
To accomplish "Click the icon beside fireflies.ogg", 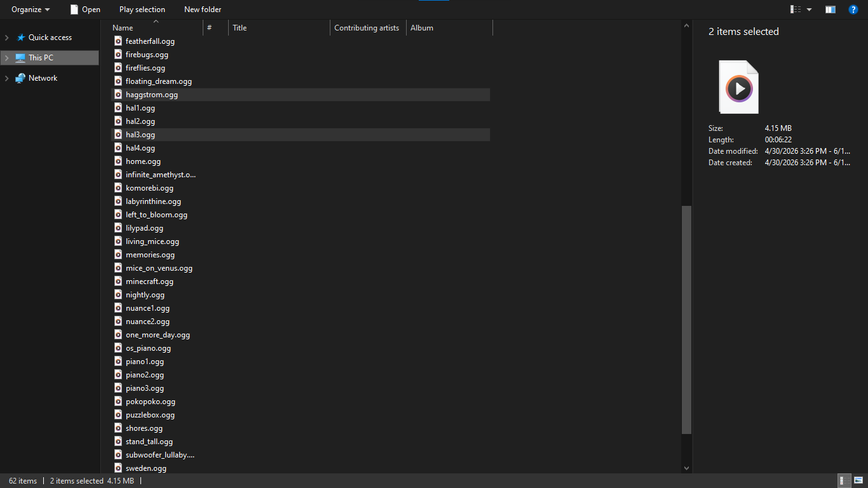I will pyautogui.click(x=118, y=67).
